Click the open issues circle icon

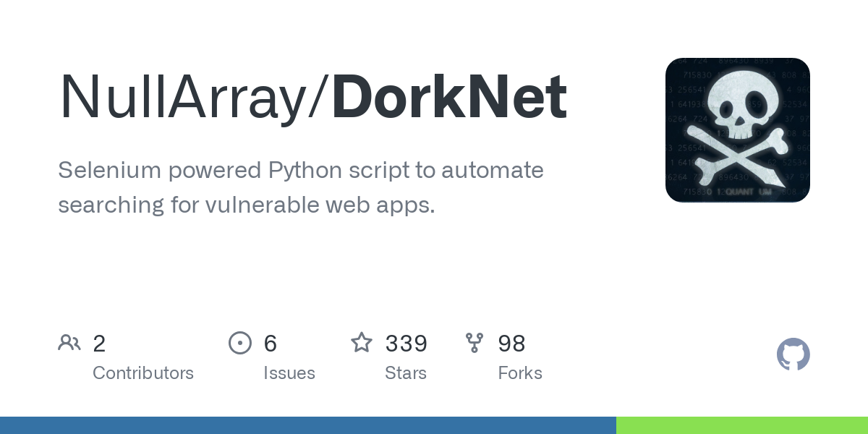pyautogui.click(x=240, y=342)
